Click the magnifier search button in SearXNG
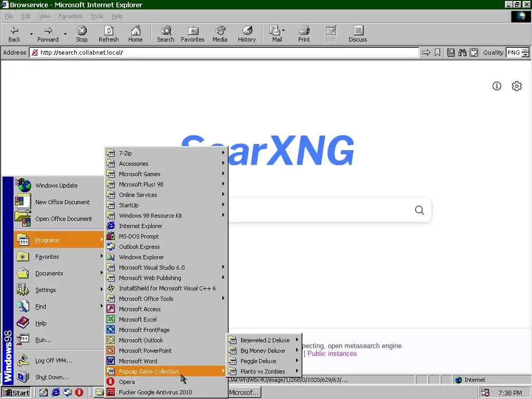 [x=419, y=210]
